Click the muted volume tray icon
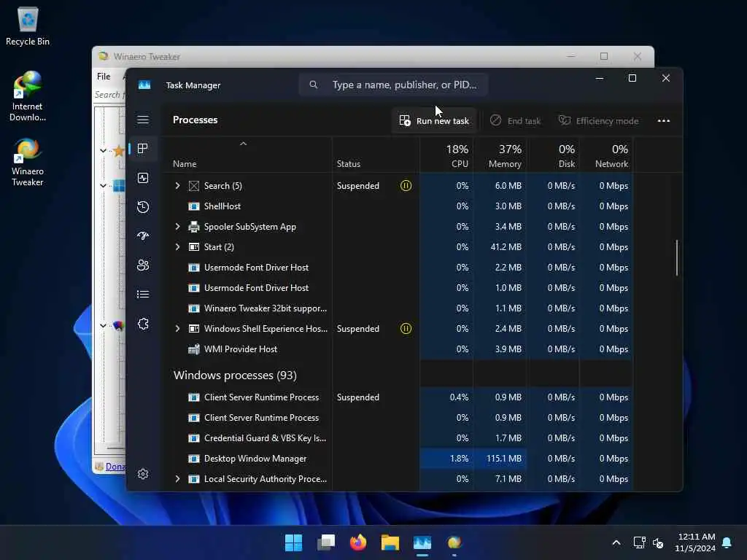This screenshot has width=747, height=560. [659, 542]
